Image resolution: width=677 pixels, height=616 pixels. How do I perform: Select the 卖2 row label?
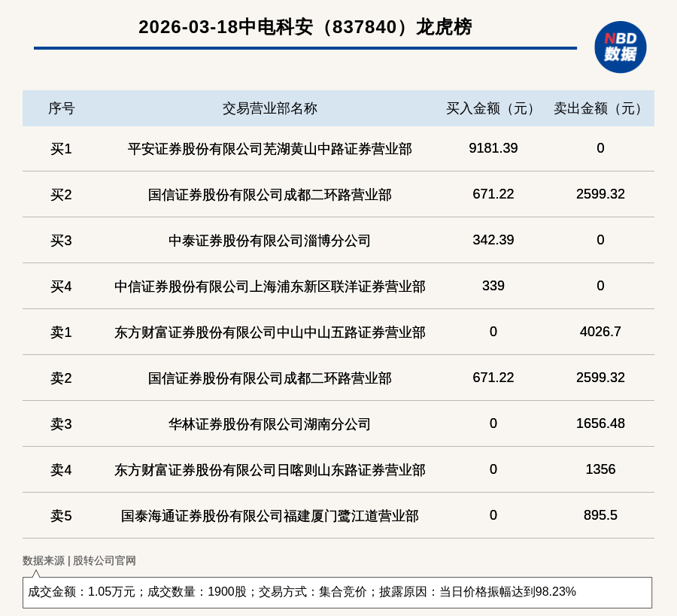point(62,378)
